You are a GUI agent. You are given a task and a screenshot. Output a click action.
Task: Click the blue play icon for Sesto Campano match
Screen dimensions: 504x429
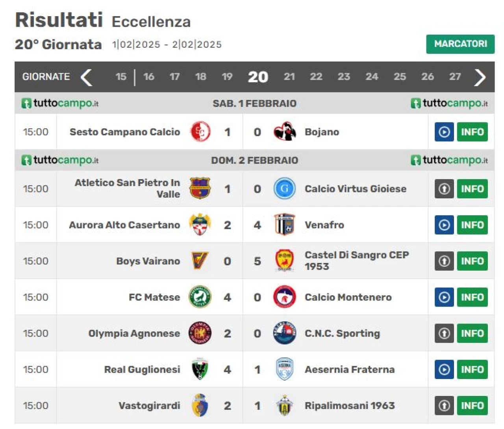[x=444, y=132]
